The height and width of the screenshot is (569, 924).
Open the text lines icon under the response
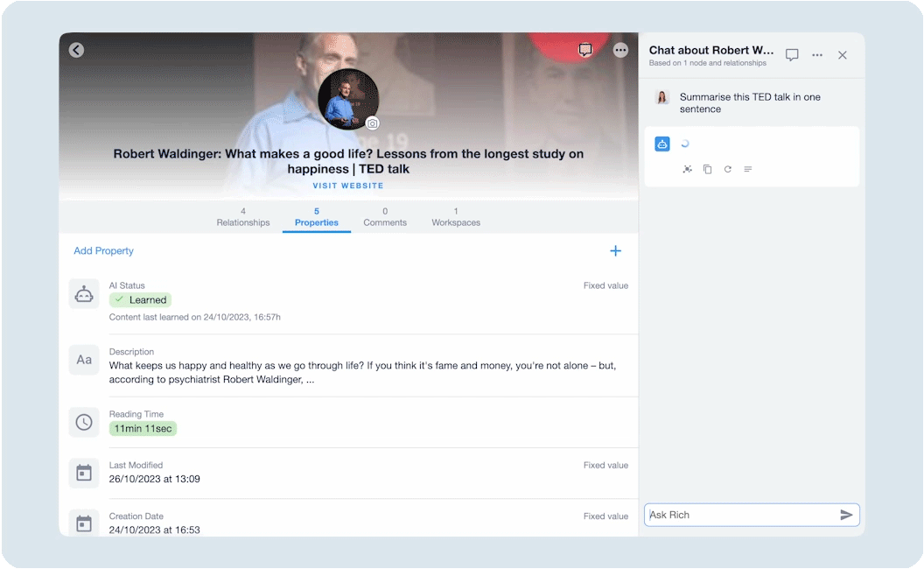(747, 169)
